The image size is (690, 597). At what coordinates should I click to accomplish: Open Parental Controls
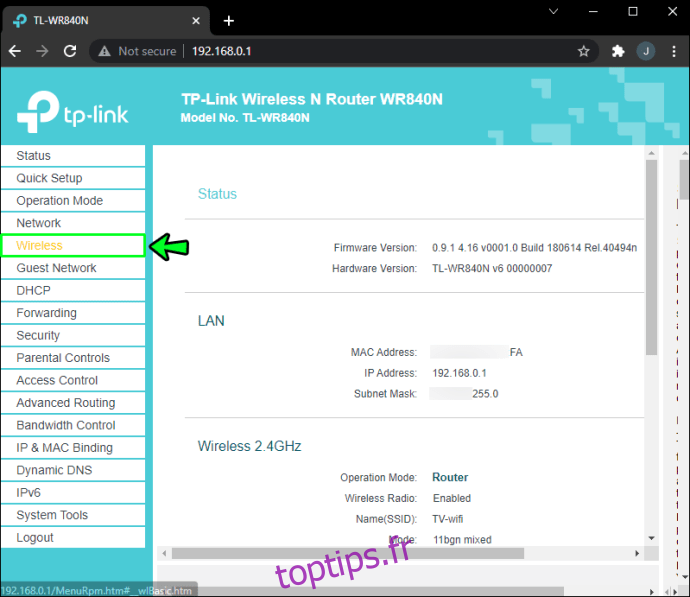(x=73, y=358)
